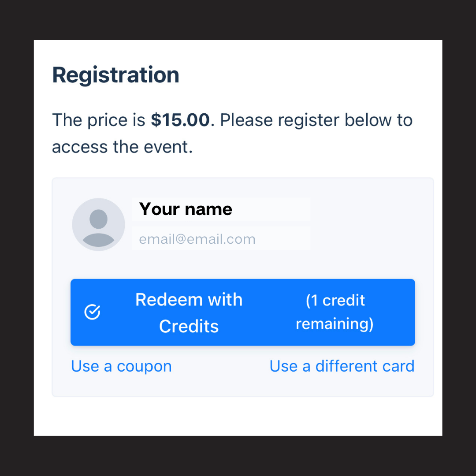
Task: Click the word "card" in the card link
Action: coord(398,366)
